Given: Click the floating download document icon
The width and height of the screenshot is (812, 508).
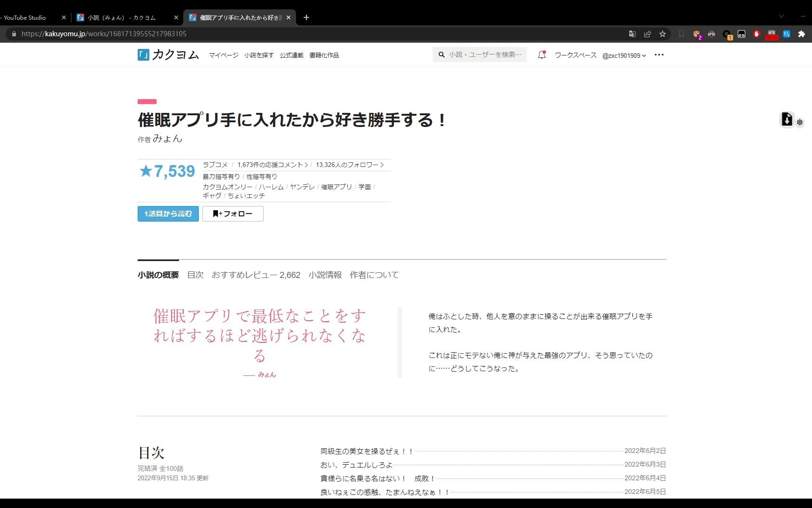Looking at the screenshot, I should pos(787,119).
